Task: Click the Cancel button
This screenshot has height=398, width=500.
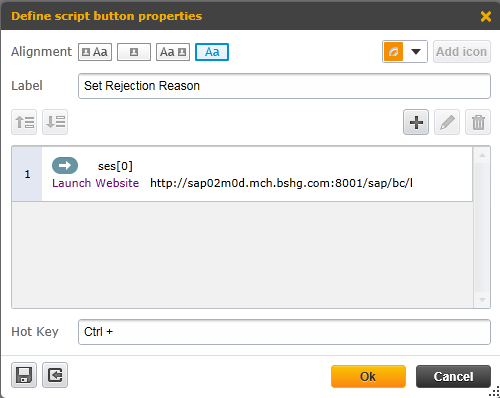Action: click(453, 377)
